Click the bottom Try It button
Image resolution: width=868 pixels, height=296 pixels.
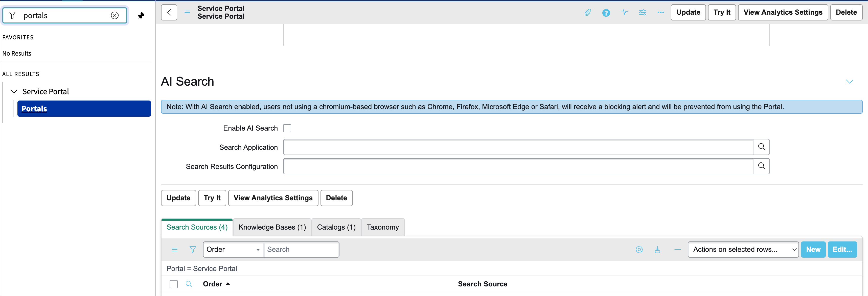(212, 198)
